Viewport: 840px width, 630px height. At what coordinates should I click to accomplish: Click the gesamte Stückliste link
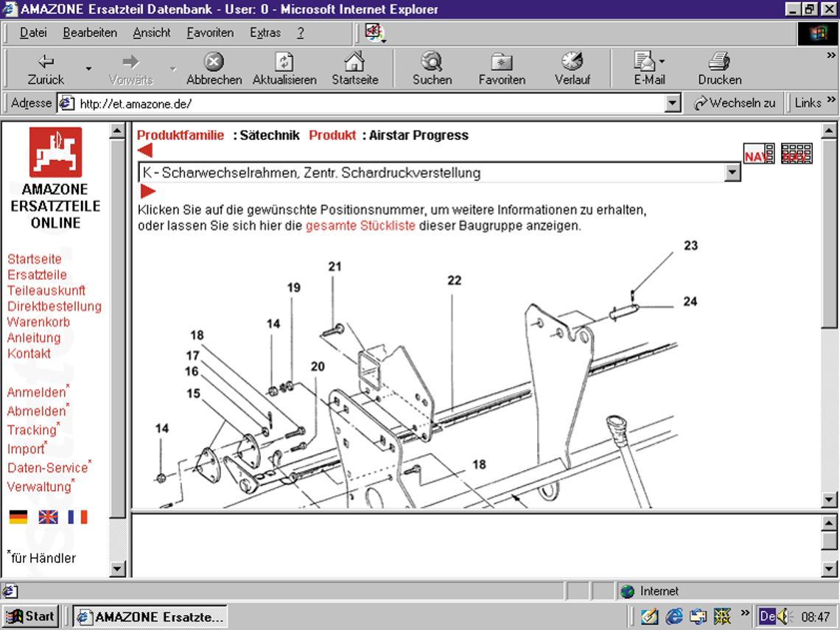coord(360,226)
